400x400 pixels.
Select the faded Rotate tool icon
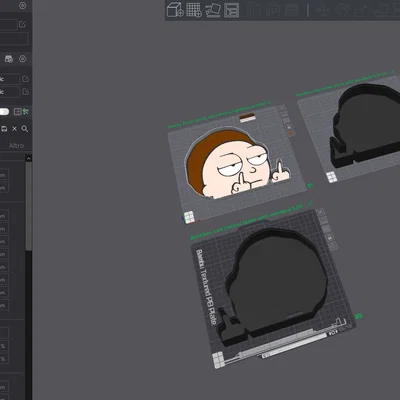[x=342, y=10]
